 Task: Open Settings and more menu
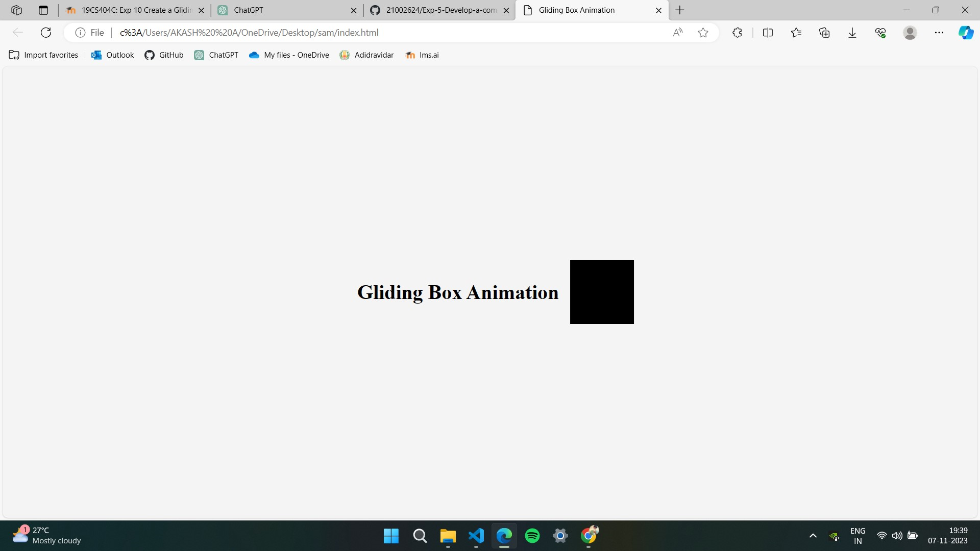pyautogui.click(x=939, y=32)
